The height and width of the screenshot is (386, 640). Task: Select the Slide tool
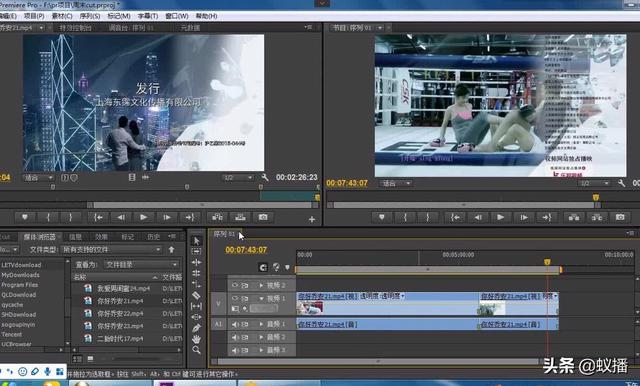click(196, 317)
